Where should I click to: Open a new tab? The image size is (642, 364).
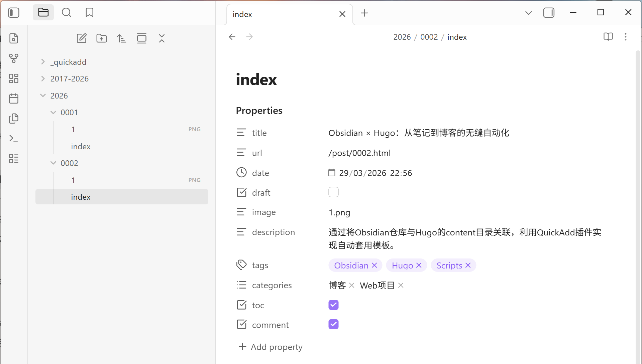[364, 13]
